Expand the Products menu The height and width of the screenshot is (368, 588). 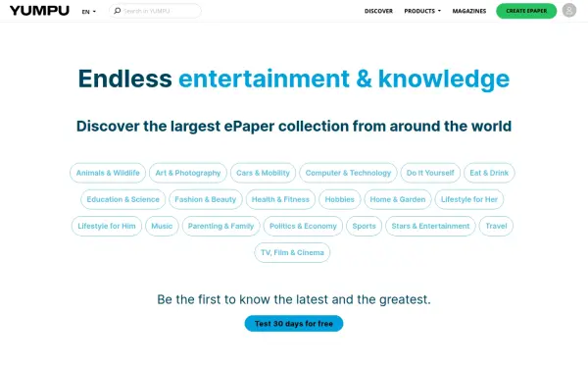422,11
